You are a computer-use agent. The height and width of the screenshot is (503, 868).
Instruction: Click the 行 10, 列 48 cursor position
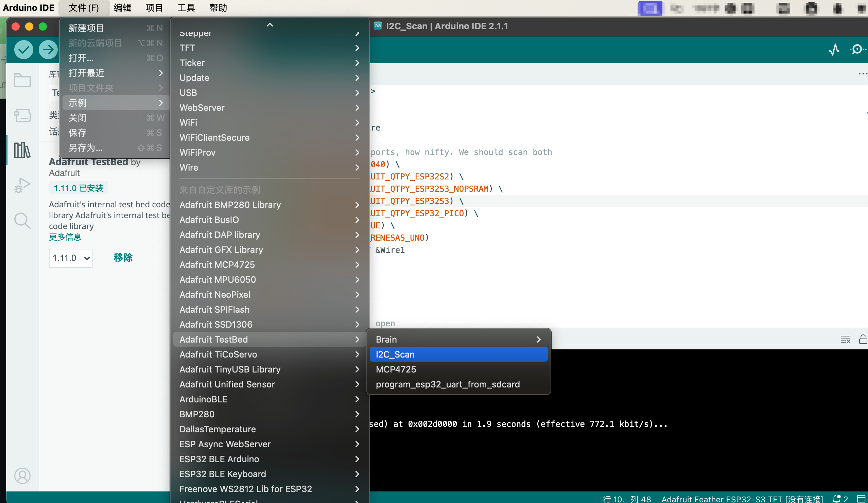point(627,499)
